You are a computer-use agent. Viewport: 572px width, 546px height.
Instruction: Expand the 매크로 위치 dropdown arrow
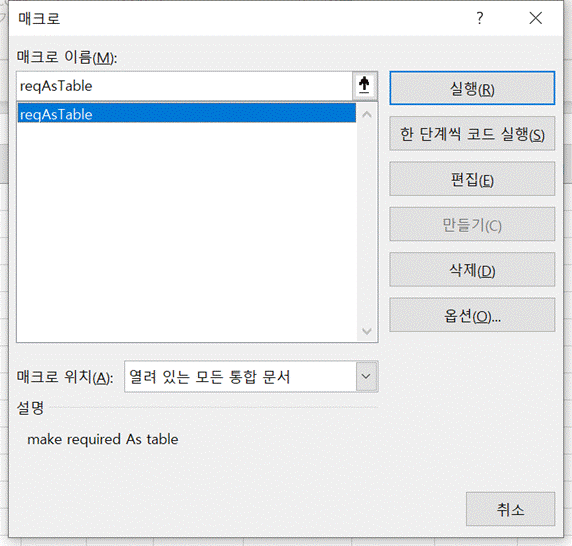click(x=367, y=376)
